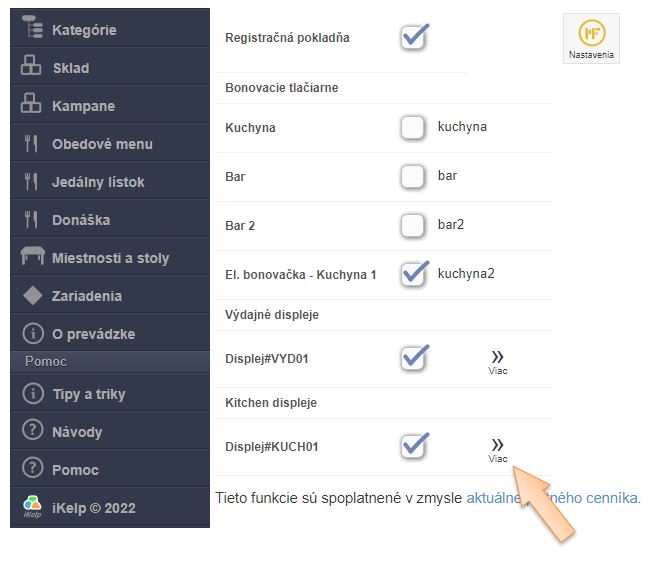Screen dimensions: 672x572
Task: Uncheck the Registračná pokladňa checkbox
Action: [414, 37]
